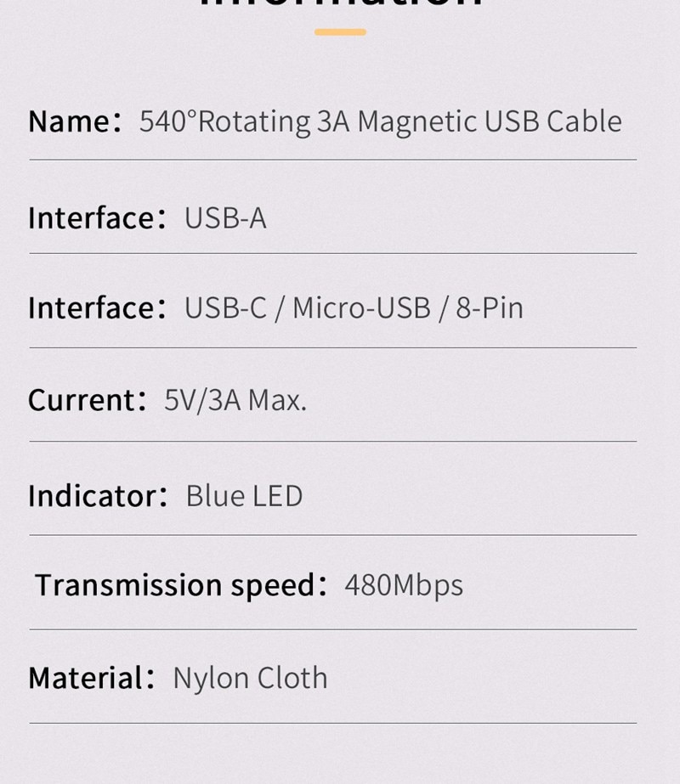
Task: Select the "540°Rotating" text in the product name
Action: [x=225, y=121]
